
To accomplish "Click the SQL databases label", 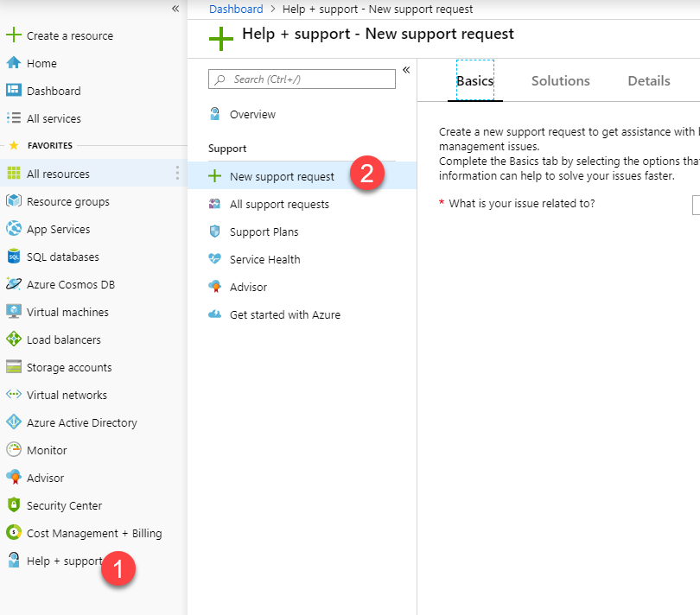I will pos(63,257).
